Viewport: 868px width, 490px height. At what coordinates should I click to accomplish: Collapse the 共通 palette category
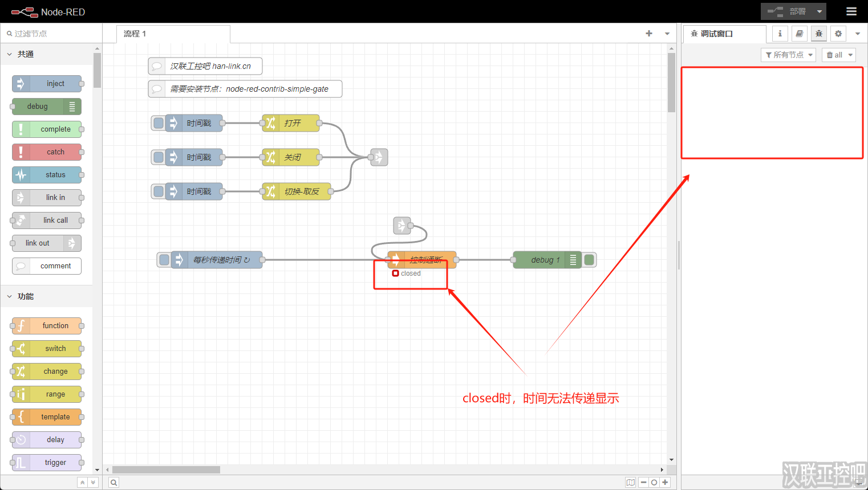(x=10, y=54)
